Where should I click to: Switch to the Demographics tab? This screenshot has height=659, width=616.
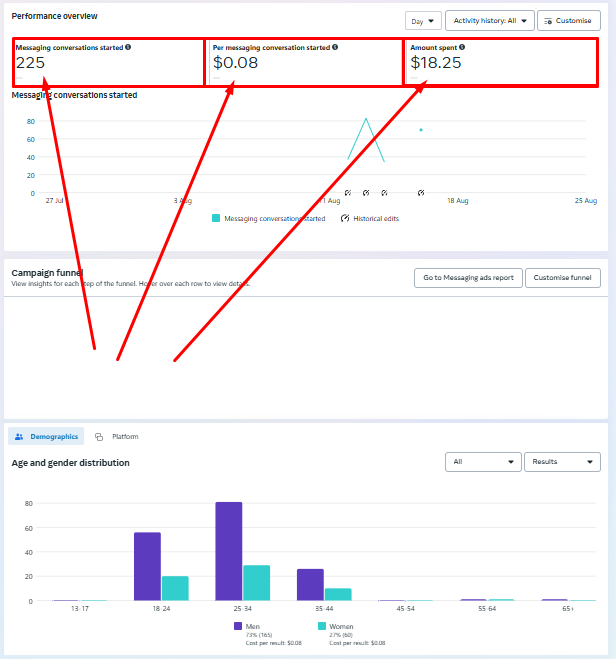click(x=48, y=437)
